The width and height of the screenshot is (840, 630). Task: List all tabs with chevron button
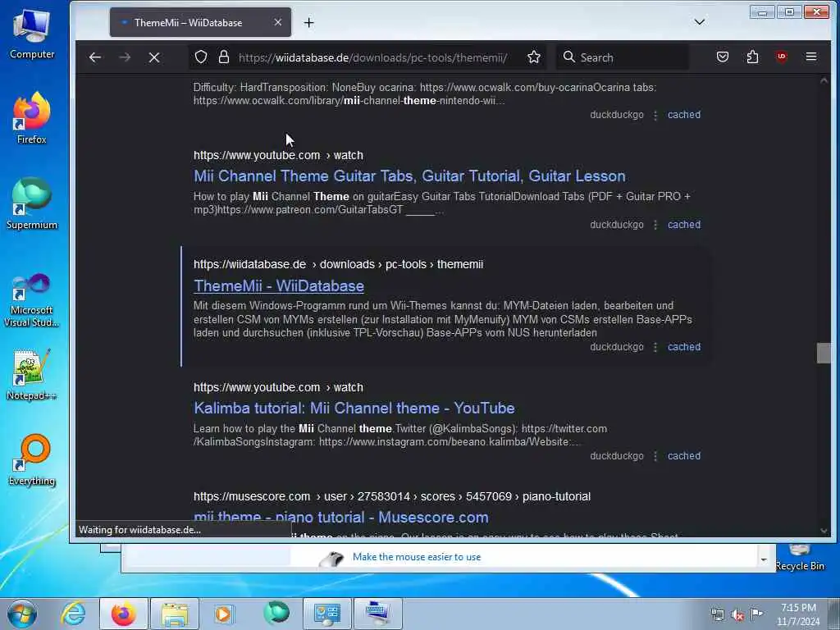[x=700, y=22]
